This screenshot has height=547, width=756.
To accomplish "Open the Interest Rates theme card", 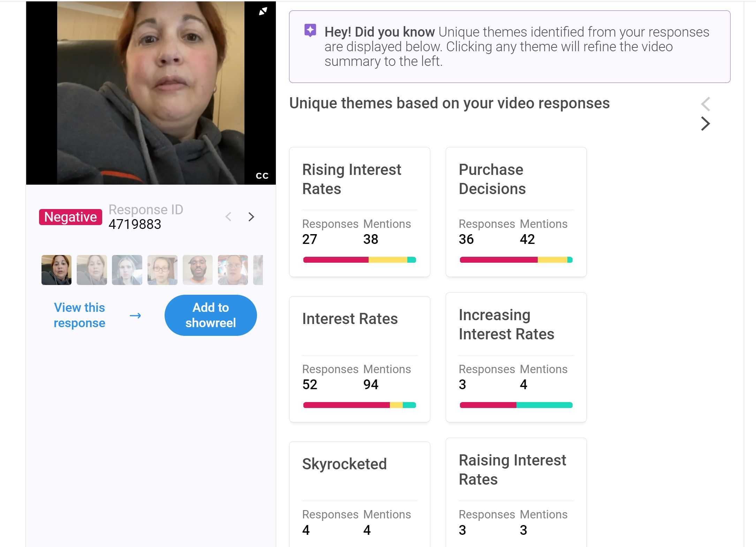I will pos(360,359).
